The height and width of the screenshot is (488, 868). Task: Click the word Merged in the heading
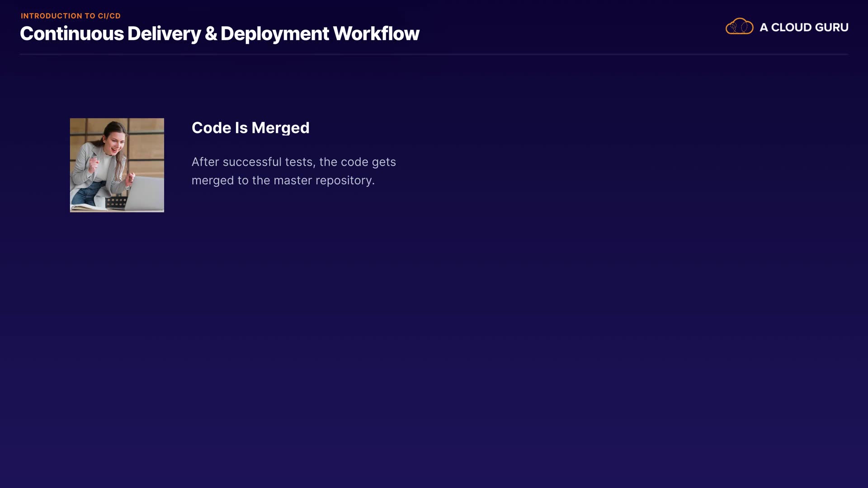click(280, 128)
